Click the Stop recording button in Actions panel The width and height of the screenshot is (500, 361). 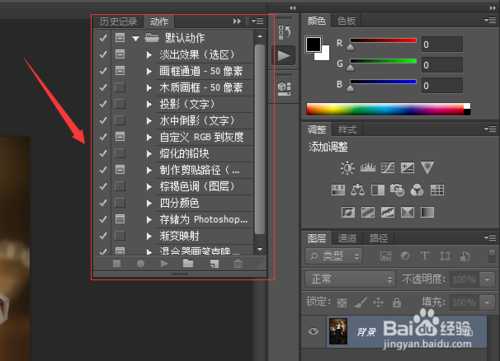coord(117,264)
